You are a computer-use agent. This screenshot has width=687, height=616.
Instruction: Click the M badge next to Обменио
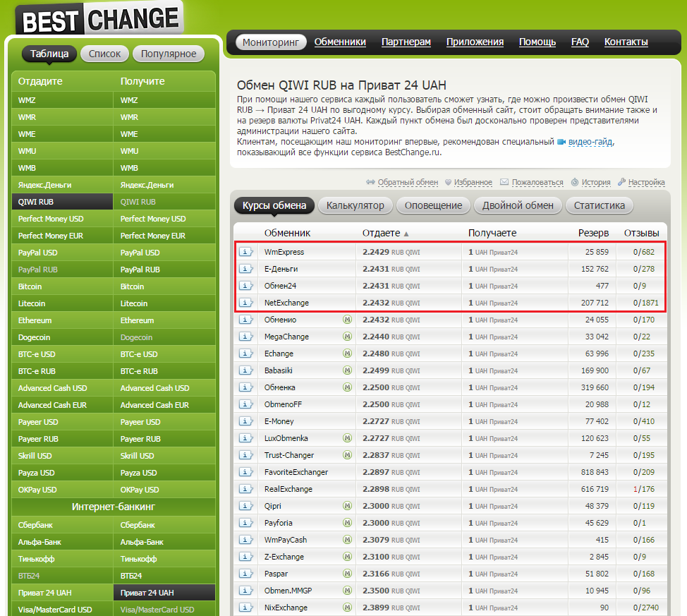[x=348, y=320]
